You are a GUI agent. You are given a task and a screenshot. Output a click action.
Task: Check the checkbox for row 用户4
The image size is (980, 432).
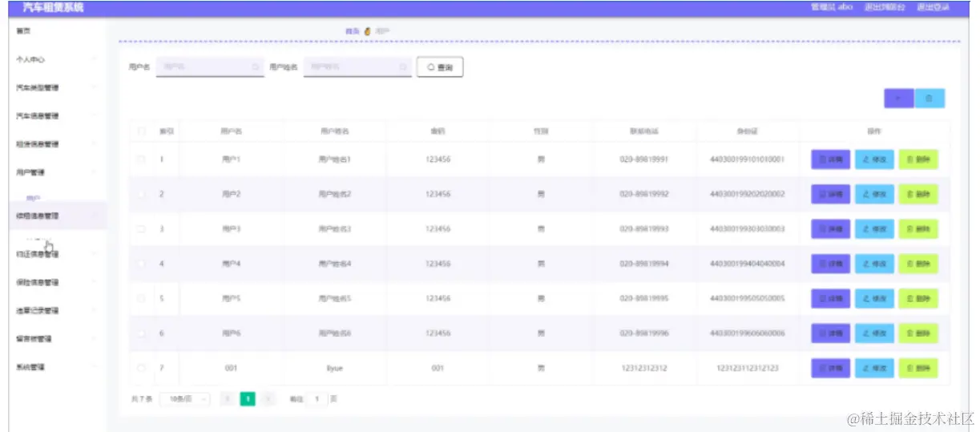(x=141, y=264)
